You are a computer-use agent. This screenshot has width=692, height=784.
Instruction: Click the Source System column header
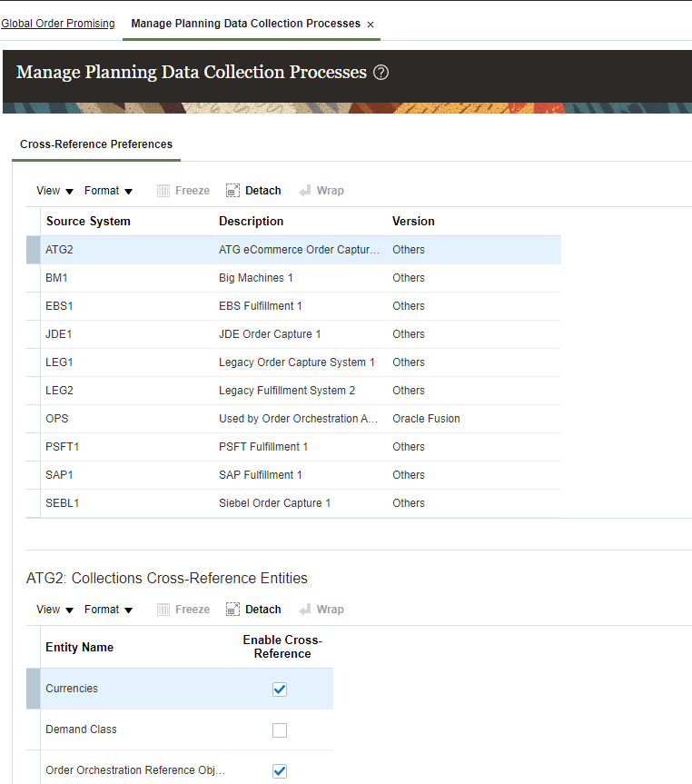(x=88, y=222)
